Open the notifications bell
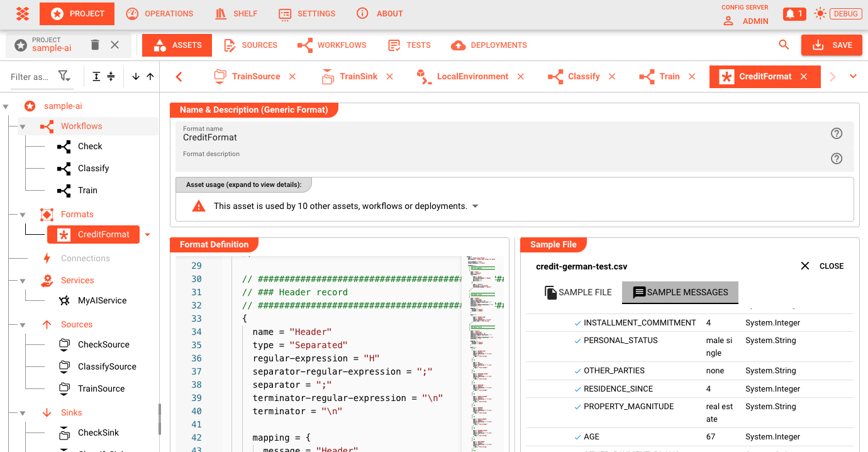The width and height of the screenshot is (868, 452). (794, 13)
